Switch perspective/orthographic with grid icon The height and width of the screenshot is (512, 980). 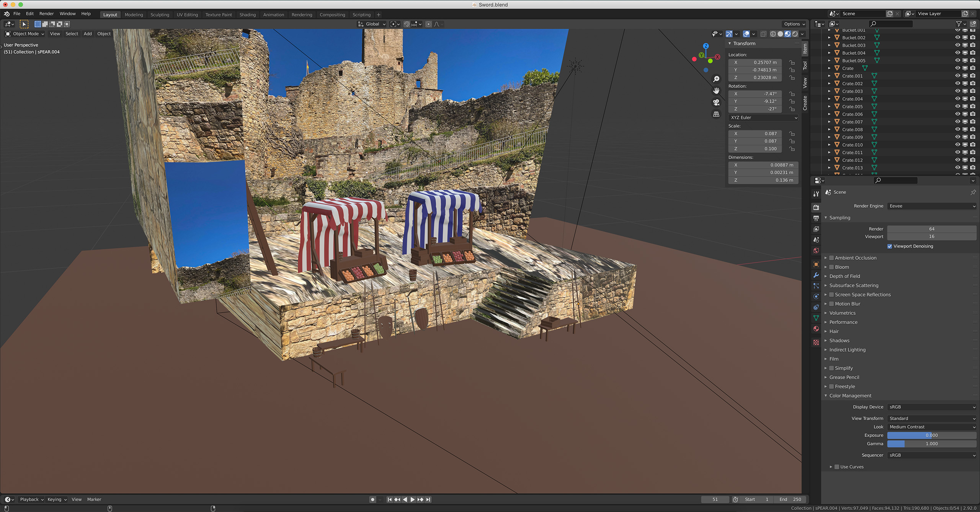click(716, 114)
